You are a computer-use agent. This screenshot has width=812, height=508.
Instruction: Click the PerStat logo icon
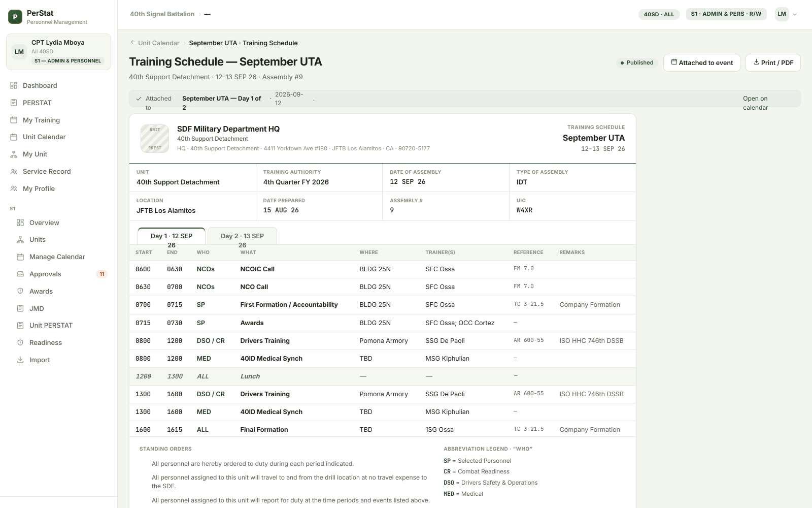[x=15, y=17]
